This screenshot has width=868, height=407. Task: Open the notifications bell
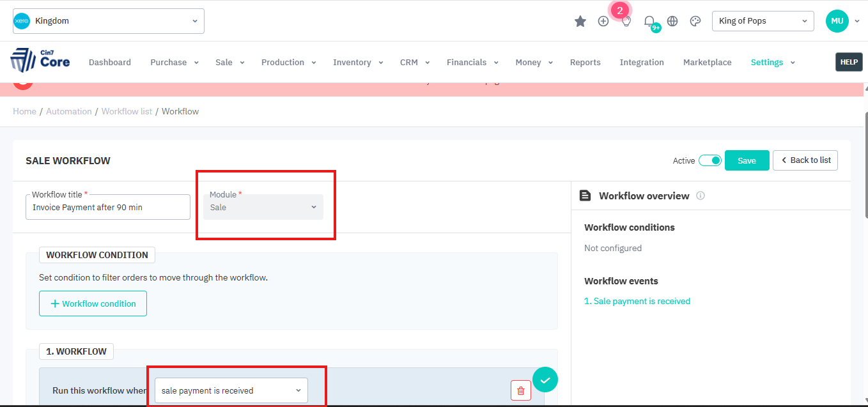point(649,21)
